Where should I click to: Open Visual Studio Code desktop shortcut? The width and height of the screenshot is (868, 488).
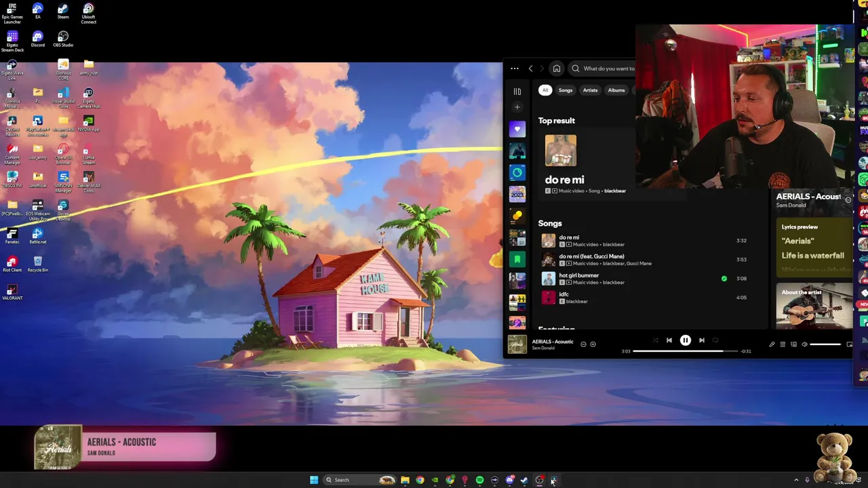pos(62,98)
